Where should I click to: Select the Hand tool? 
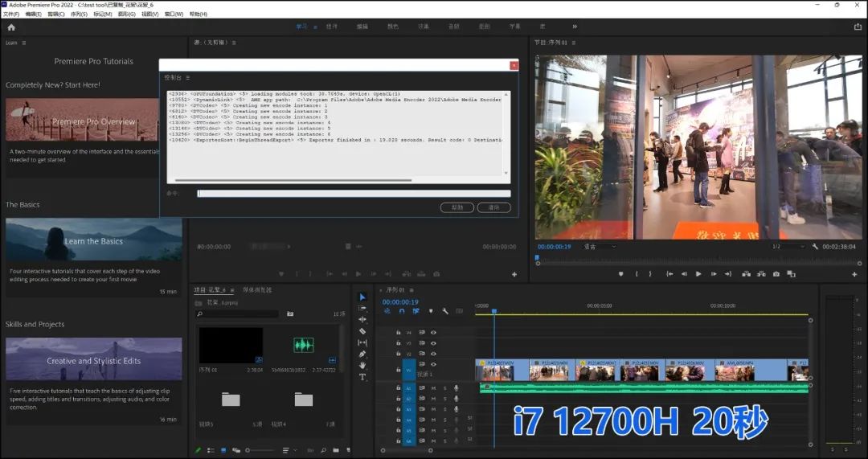pyautogui.click(x=362, y=366)
